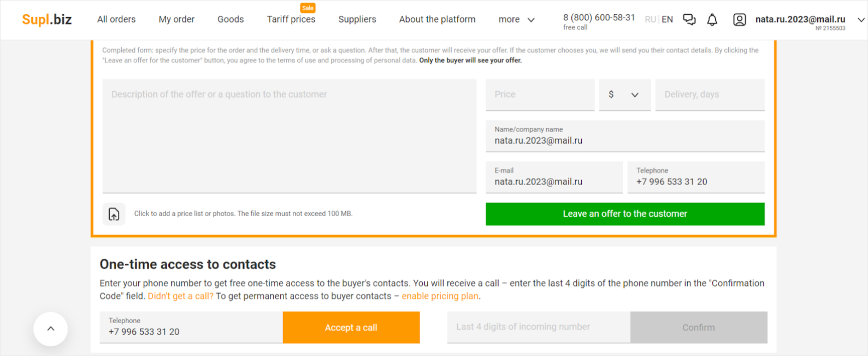
Task: Open the Suppliers menu item
Action: pyautogui.click(x=357, y=20)
